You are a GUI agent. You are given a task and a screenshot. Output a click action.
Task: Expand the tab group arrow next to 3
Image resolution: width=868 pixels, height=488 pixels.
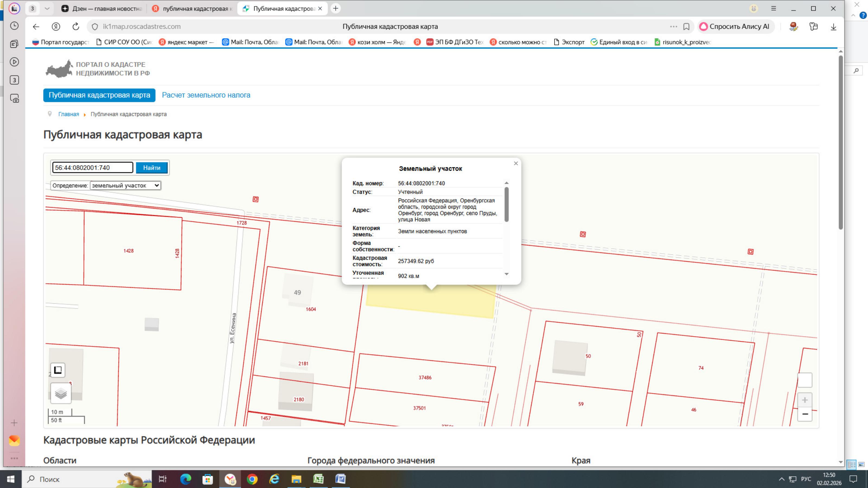coord(47,8)
